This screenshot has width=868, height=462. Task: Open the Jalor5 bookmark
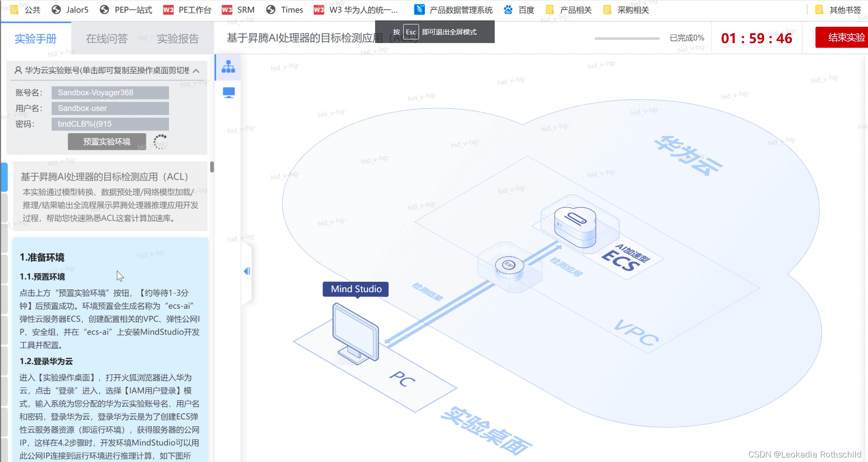(70, 10)
